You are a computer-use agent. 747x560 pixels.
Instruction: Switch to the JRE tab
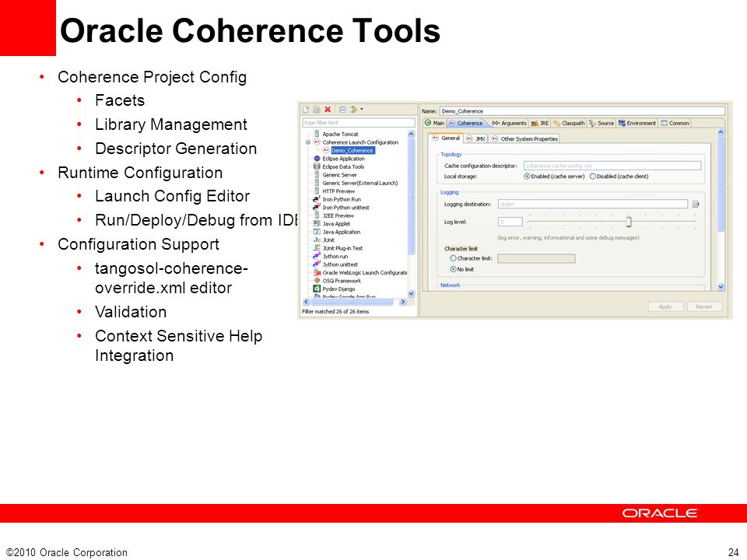pyautogui.click(x=540, y=123)
